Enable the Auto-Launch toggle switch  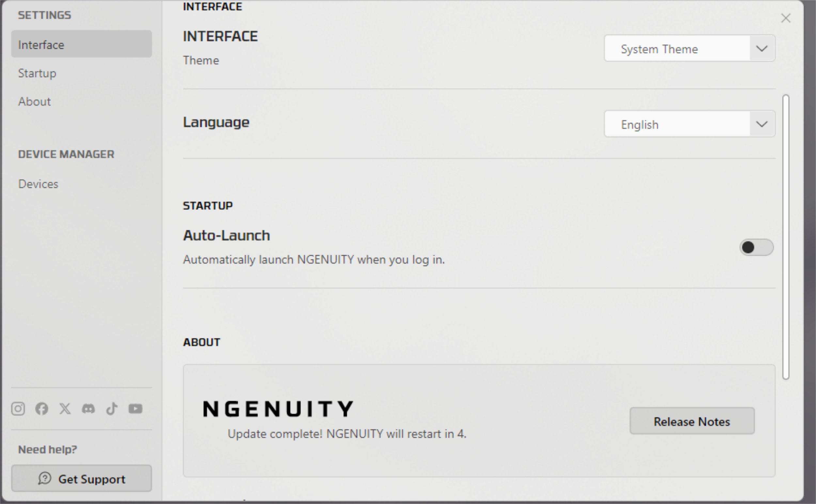click(756, 247)
